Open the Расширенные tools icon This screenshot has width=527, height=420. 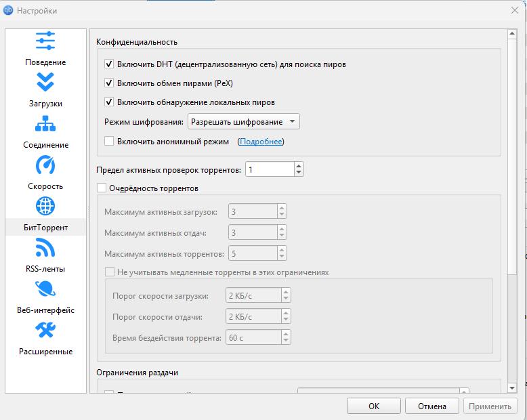coord(45,331)
